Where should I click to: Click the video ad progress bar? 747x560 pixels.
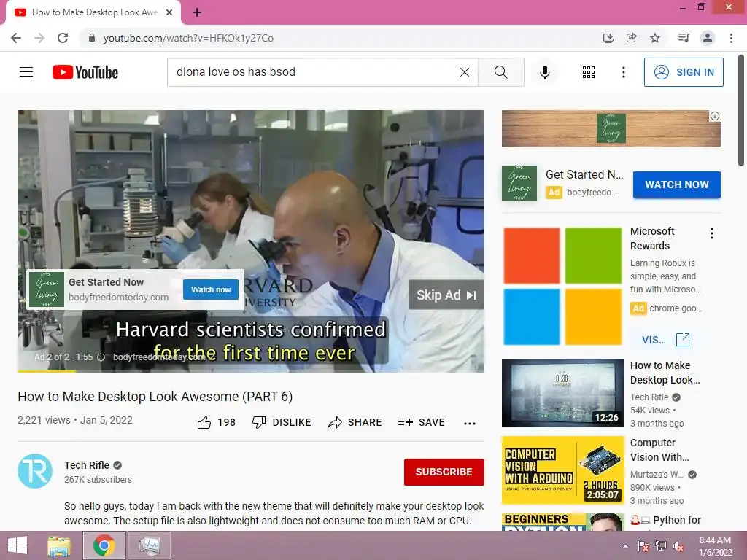coord(251,370)
